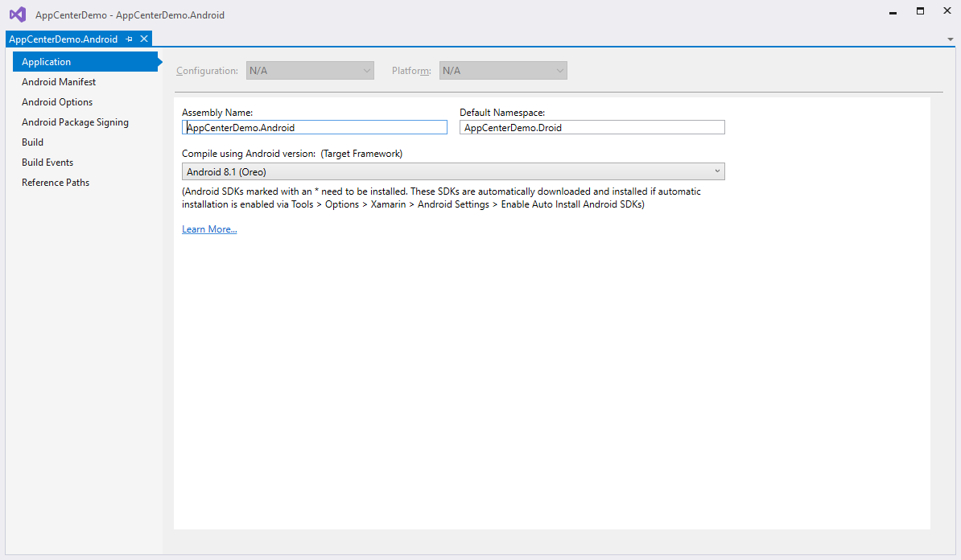This screenshot has width=961, height=560.
Task: Focus the Default Namespace text box
Action: coord(592,127)
